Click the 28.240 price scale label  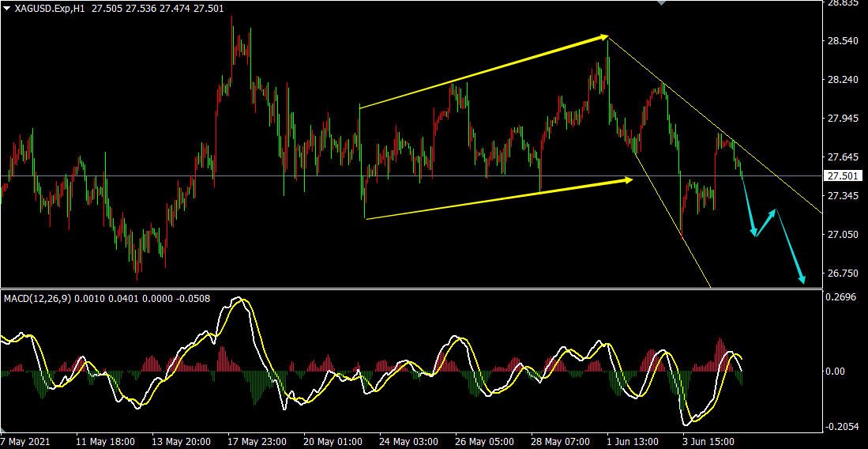pyautogui.click(x=840, y=80)
